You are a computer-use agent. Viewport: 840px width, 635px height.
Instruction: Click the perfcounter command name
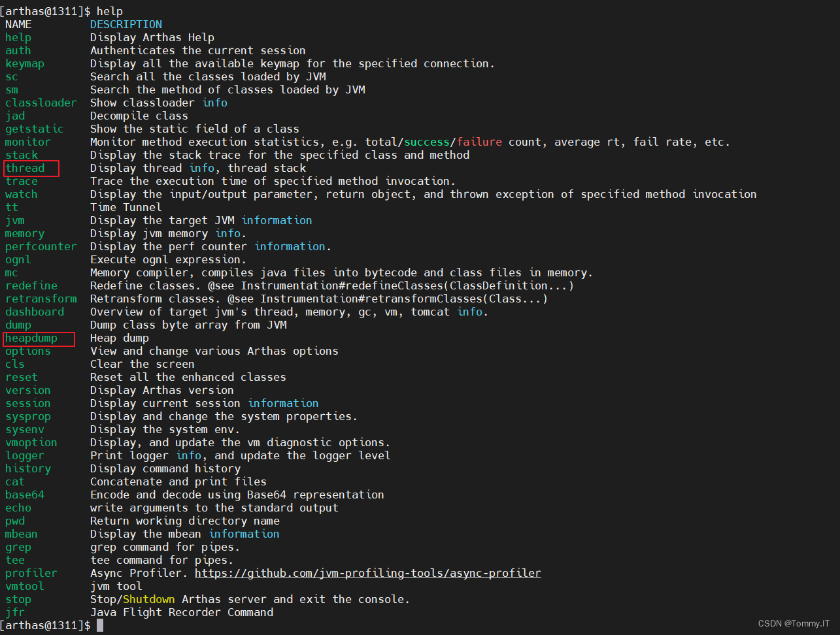coord(41,246)
